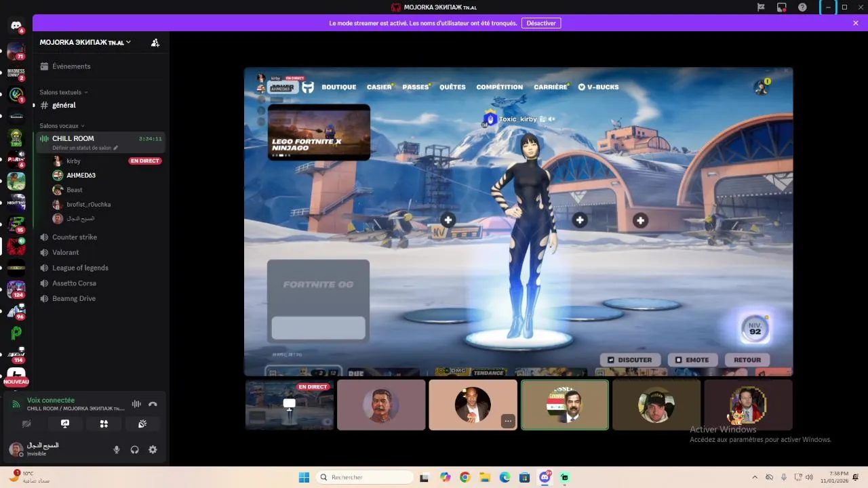Click the three-dots options on Ahmed's tile

[507, 422]
